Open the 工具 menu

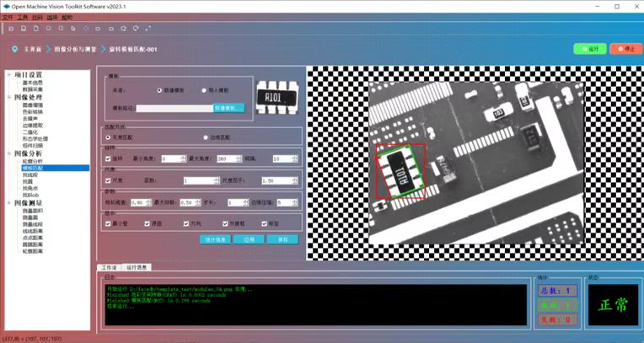pyautogui.click(x=23, y=17)
